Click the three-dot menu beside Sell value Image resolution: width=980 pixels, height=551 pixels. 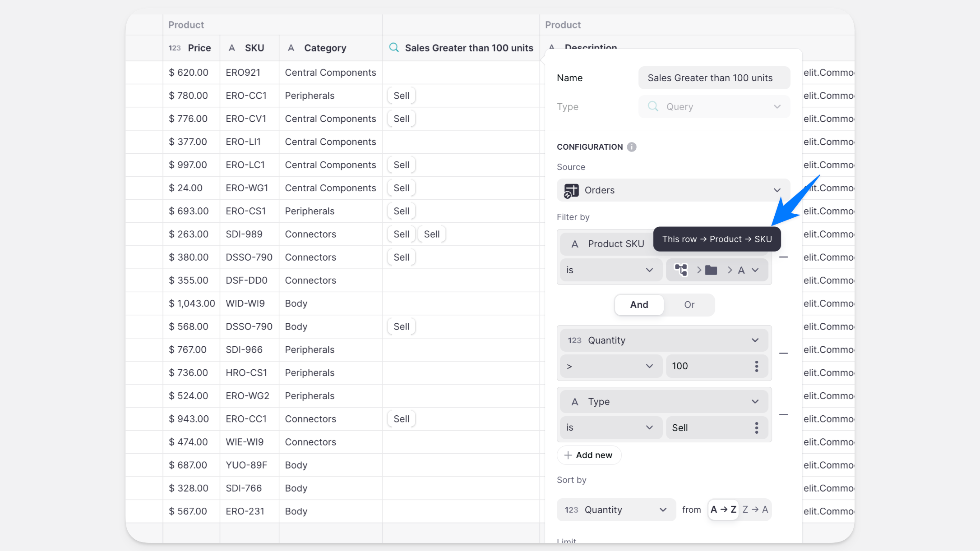757,427
